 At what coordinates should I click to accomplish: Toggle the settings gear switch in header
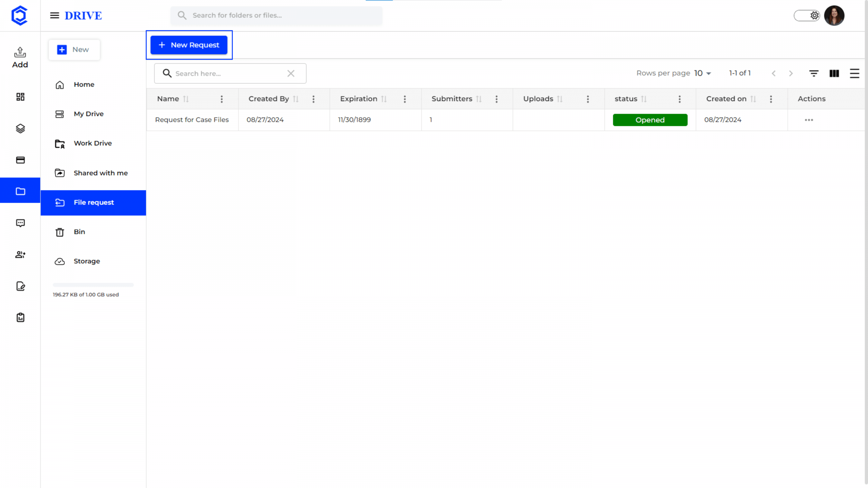tap(807, 15)
